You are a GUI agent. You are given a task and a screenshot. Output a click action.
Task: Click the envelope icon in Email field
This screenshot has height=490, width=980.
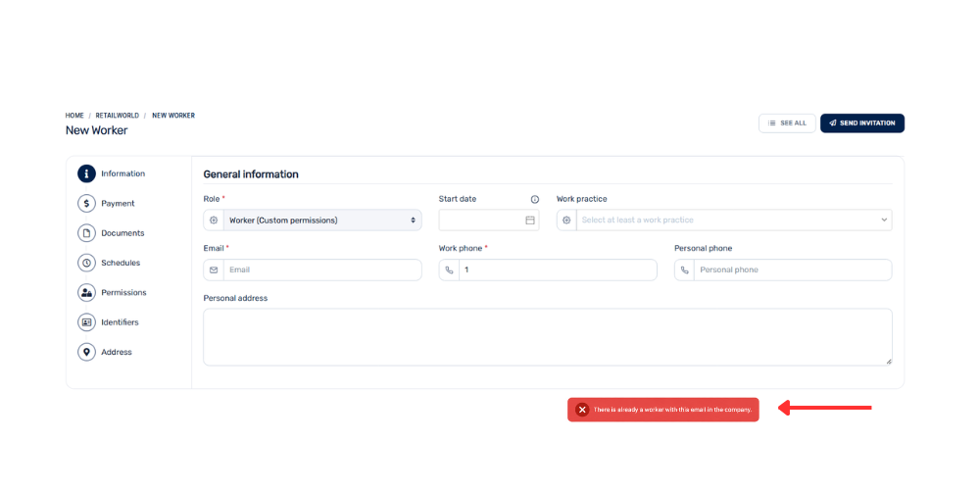pyautogui.click(x=214, y=270)
